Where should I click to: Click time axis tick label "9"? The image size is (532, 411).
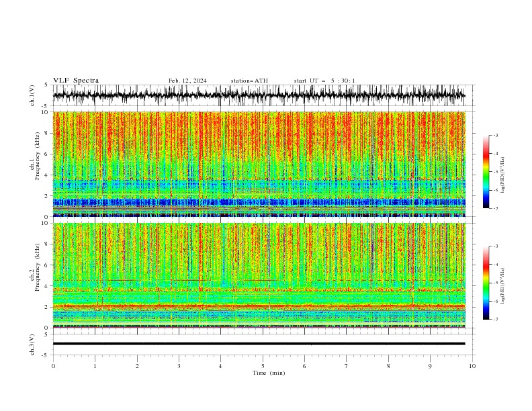430,366
